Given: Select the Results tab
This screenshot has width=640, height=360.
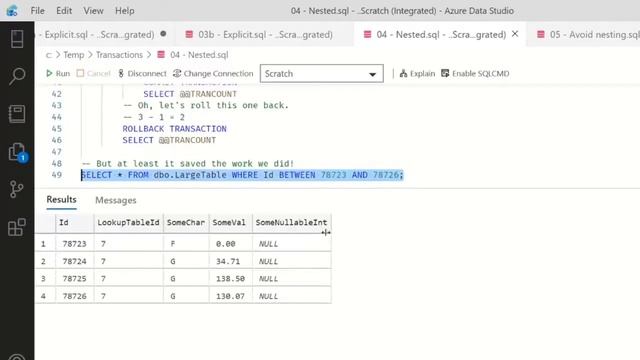Looking at the screenshot, I should 61,200.
